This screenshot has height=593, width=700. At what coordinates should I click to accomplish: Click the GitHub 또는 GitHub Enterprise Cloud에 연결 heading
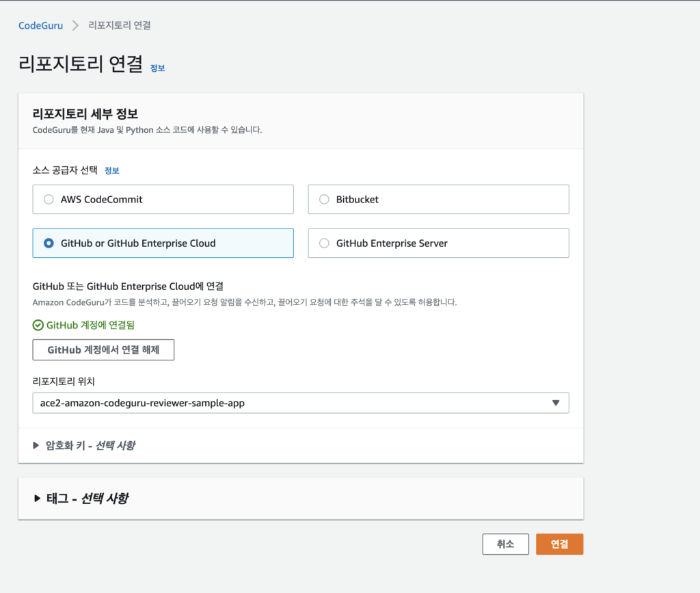[128, 286]
